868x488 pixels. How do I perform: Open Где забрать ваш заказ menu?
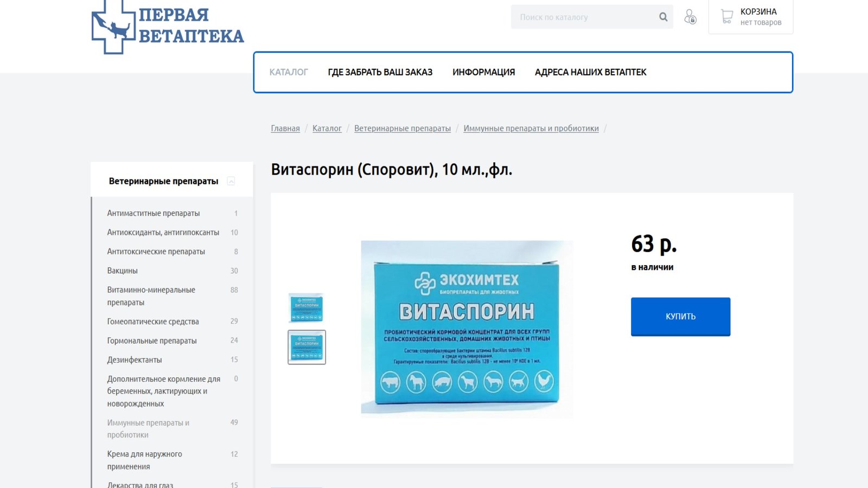coord(380,72)
